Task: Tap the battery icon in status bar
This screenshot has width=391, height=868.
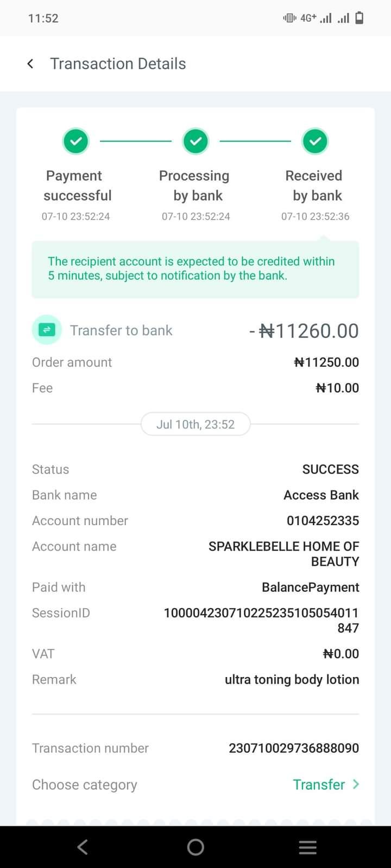Action: [359, 18]
